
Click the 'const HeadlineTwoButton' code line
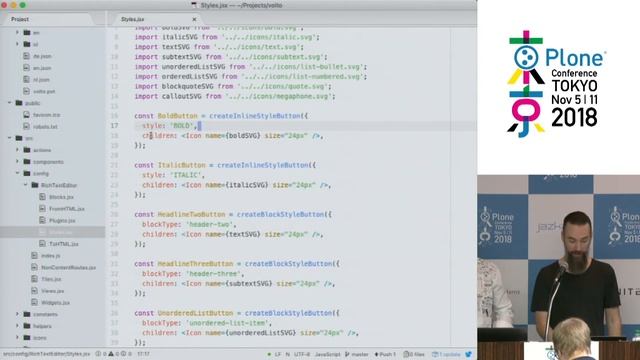coord(233,214)
